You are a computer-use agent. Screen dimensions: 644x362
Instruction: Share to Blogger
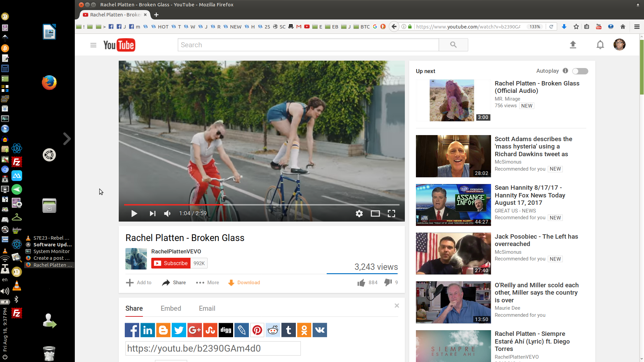click(163, 330)
